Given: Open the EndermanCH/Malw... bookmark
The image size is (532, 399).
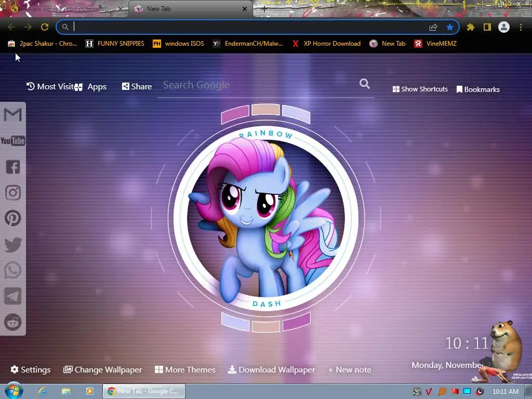Looking at the screenshot, I should pyautogui.click(x=248, y=44).
